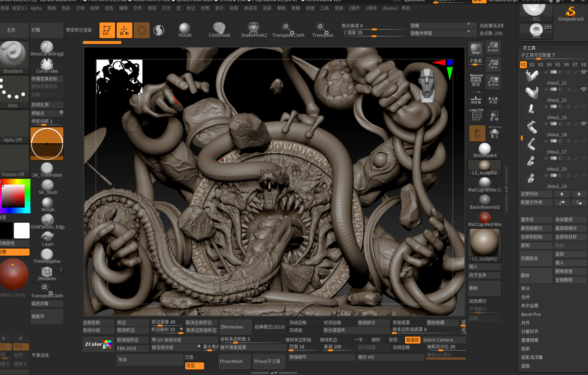Expand the 提取 section
588x375 pixels.
coord(525,366)
